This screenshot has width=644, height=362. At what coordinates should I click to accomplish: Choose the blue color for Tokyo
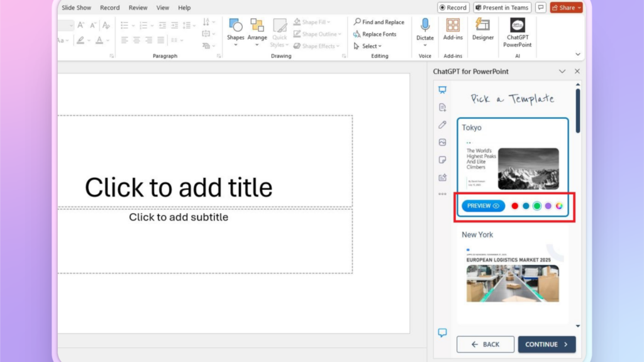pyautogui.click(x=526, y=206)
